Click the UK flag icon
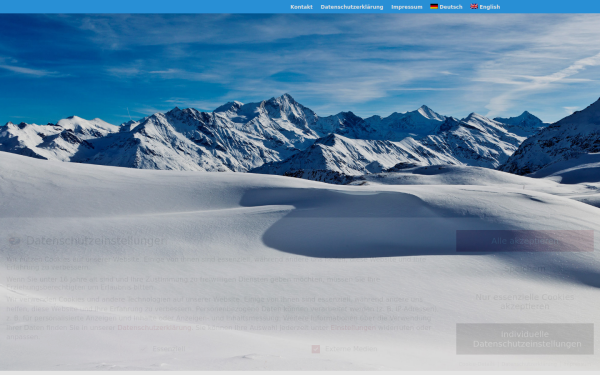The width and height of the screenshot is (600, 375). point(474,6)
